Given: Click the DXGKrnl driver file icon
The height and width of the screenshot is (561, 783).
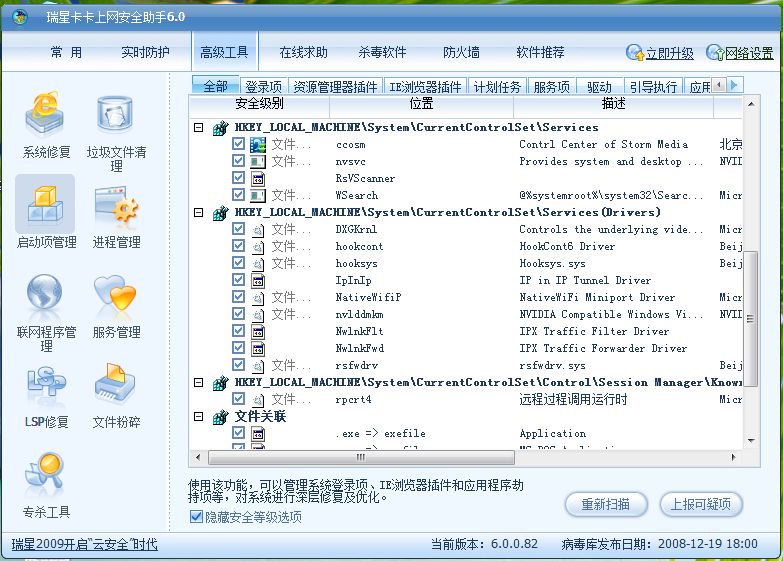Looking at the screenshot, I should pos(258,230).
